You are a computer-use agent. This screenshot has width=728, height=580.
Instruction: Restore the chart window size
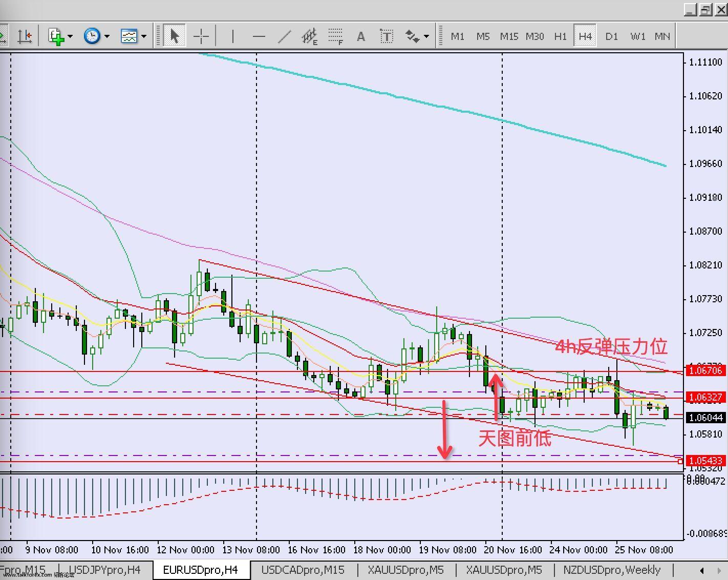[x=706, y=9]
